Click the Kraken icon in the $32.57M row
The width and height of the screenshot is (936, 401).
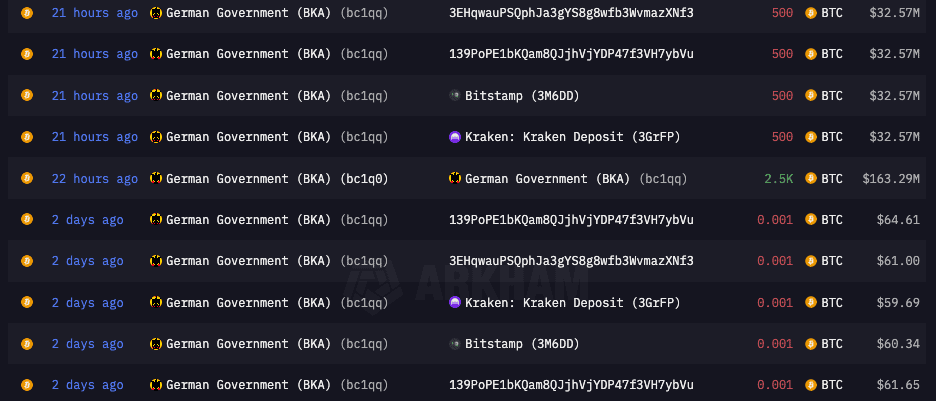click(455, 137)
